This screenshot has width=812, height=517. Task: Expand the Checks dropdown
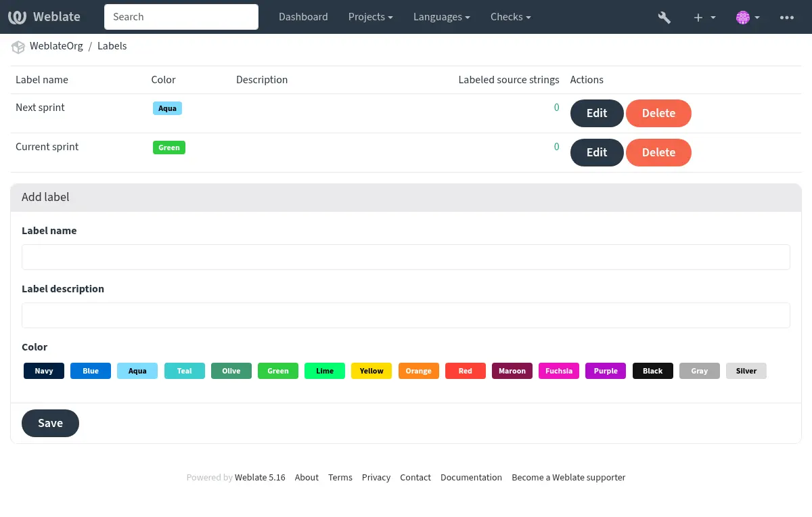[x=510, y=17]
